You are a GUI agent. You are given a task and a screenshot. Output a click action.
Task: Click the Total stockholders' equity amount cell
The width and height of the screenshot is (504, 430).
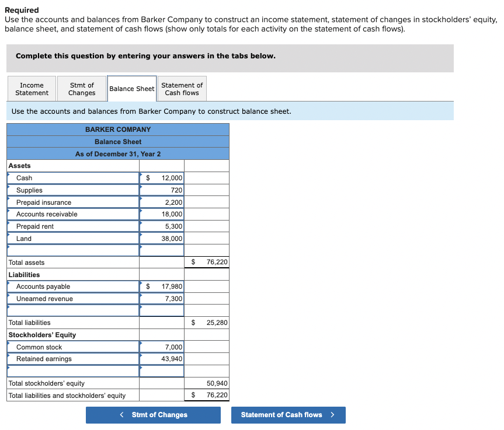206,383
